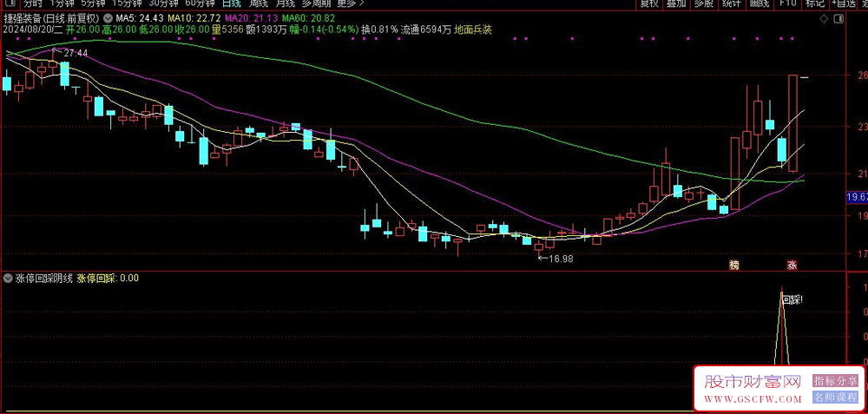
Task: Open the 画线 drawing tools
Action: point(759,3)
